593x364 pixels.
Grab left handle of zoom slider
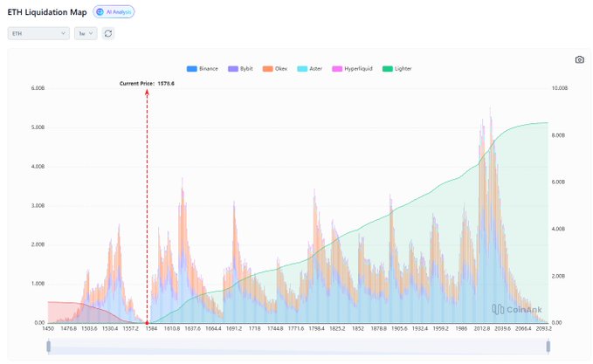[x=48, y=347]
